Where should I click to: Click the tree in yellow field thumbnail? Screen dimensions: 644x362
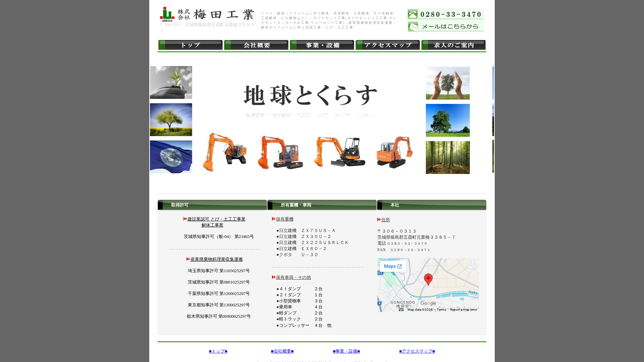(171, 120)
